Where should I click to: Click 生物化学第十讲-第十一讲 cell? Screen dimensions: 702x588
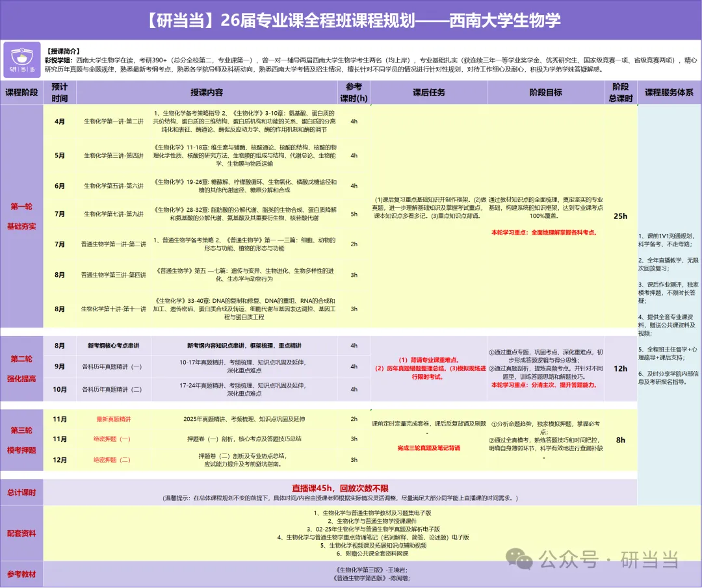(114, 309)
